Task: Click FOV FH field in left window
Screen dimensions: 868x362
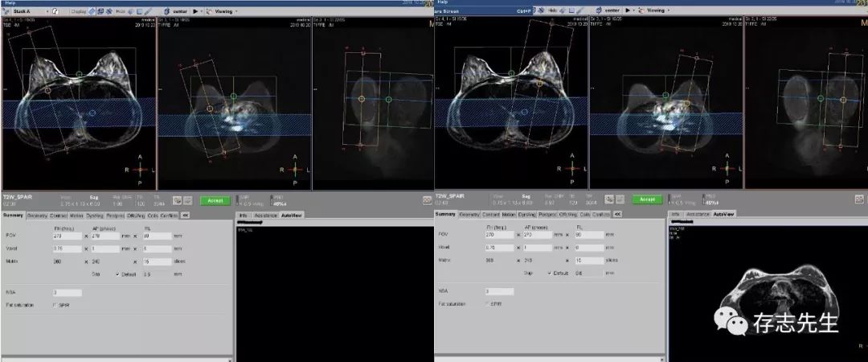Action: [x=68, y=237]
